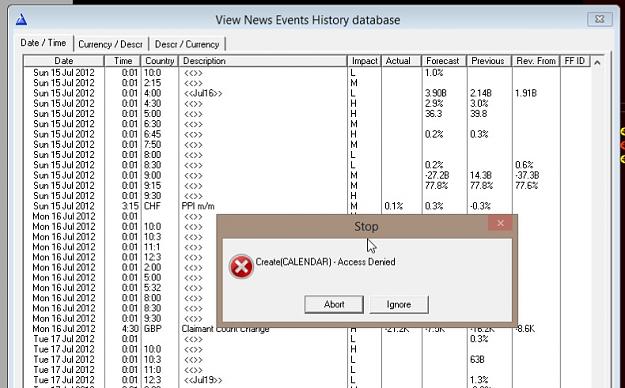
Task: Click the Create(CALENDAR) - Access Denied message
Action: point(325,262)
